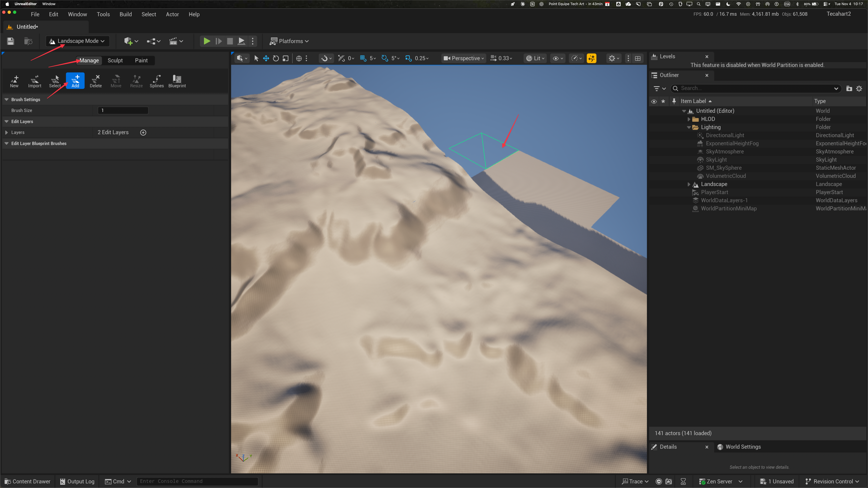Open the Perspective view dropdown

(x=464, y=58)
